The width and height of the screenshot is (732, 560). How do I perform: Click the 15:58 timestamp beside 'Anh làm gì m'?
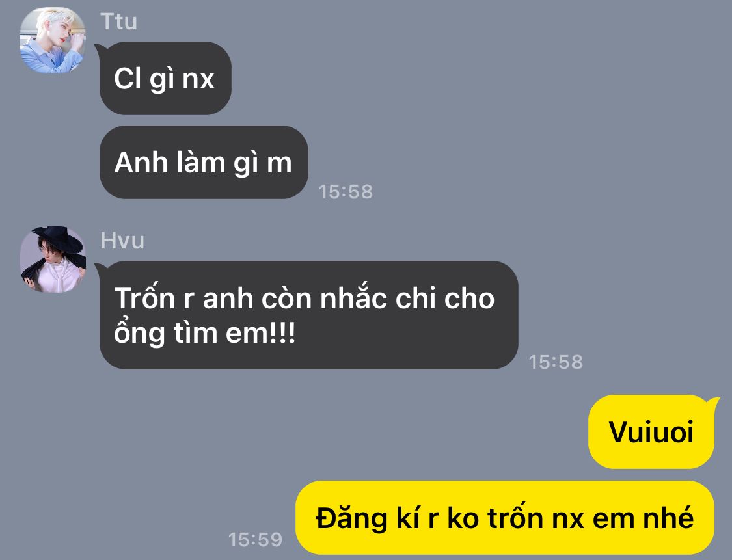point(346,191)
